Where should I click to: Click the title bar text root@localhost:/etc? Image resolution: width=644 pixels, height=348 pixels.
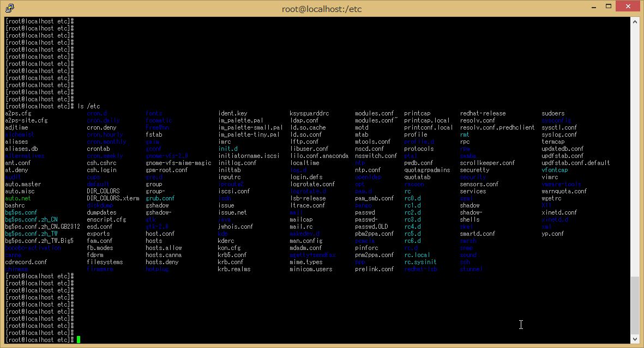[x=322, y=9]
